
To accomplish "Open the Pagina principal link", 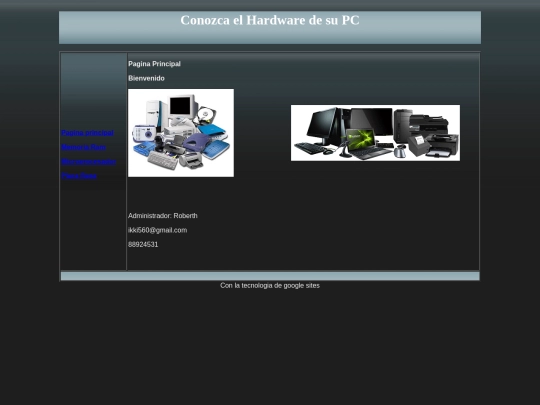I will (87, 133).
